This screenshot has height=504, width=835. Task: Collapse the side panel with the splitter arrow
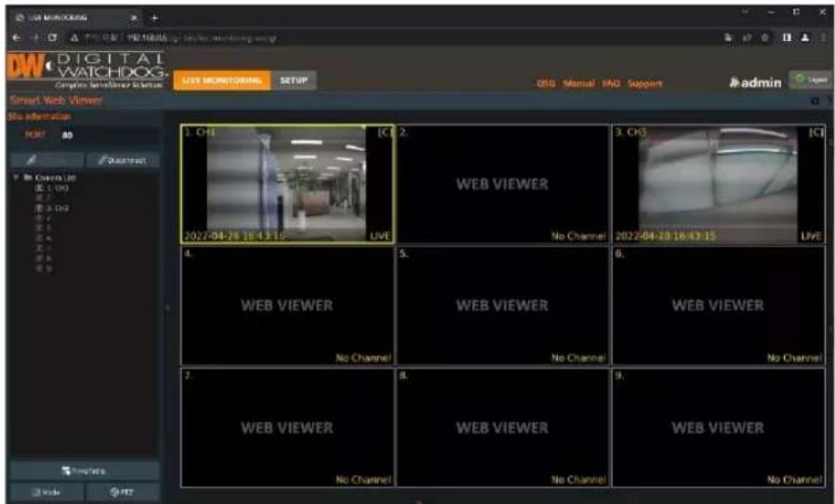pos(167,308)
